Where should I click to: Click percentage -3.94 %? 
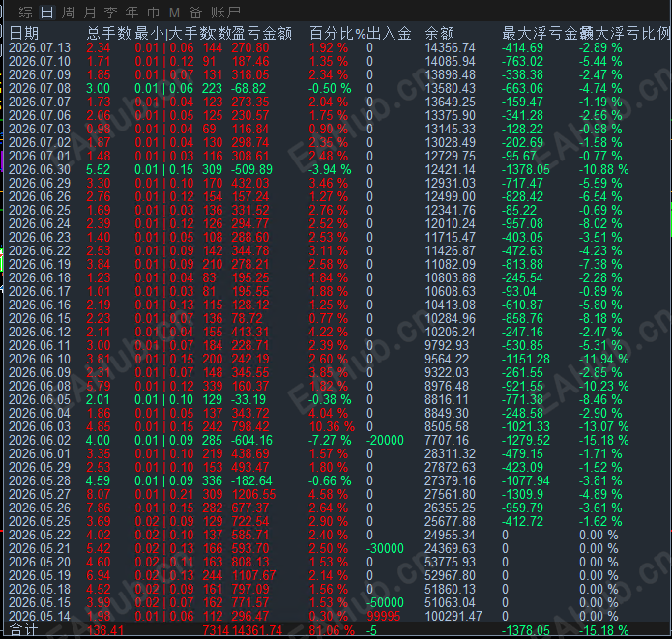pos(330,169)
